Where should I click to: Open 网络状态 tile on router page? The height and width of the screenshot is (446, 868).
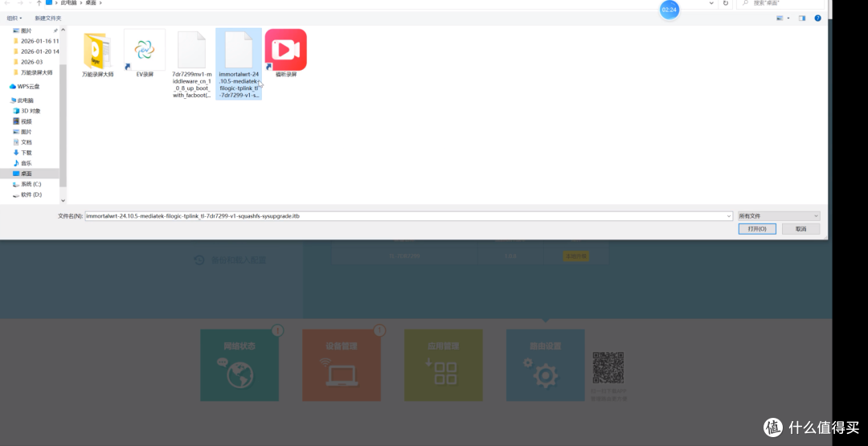pyautogui.click(x=240, y=365)
